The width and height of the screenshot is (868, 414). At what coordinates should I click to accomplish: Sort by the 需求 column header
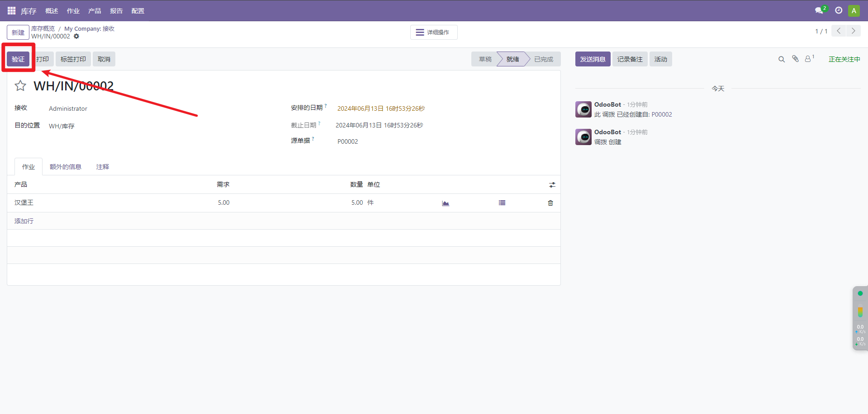[223, 184]
